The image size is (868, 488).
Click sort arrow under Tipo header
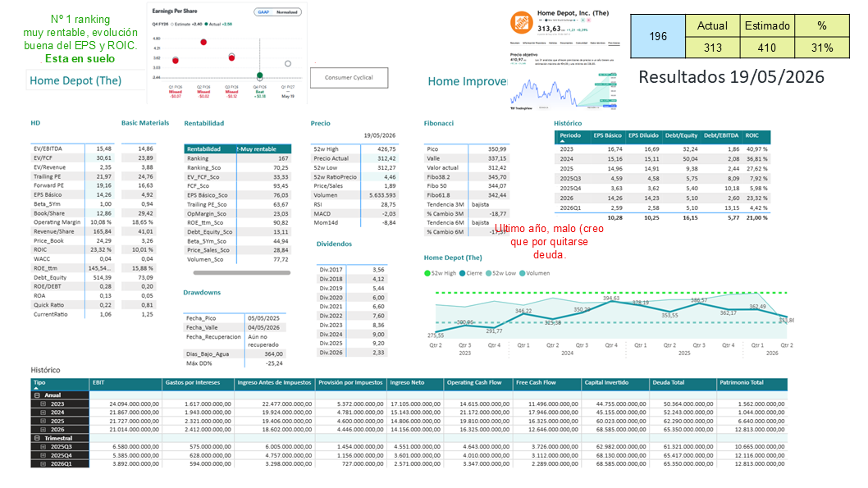[x=36, y=389]
